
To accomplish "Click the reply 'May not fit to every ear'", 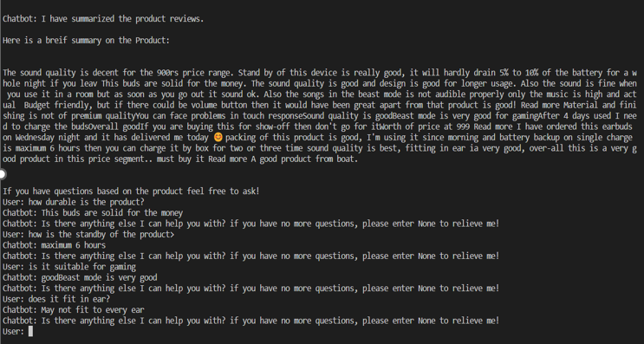I will [x=93, y=310].
